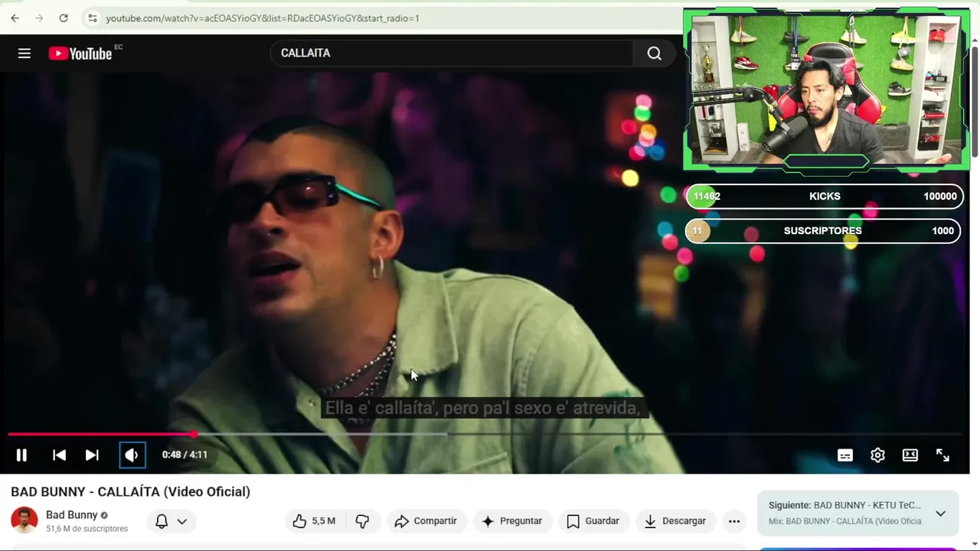Screen dimensions: 980x551
Task: Open Bad Bunny channel avatar
Action: 24,520
